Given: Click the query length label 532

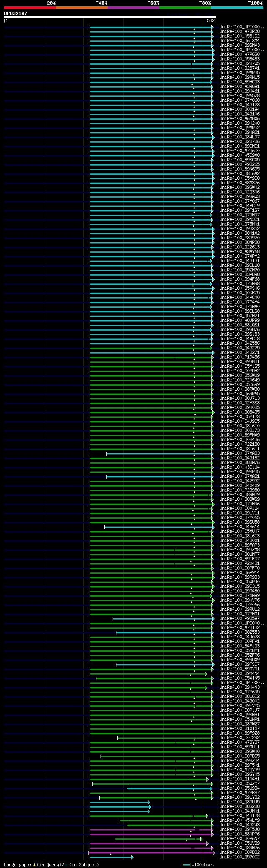Looking at the screenshot, I should [211, 20].
